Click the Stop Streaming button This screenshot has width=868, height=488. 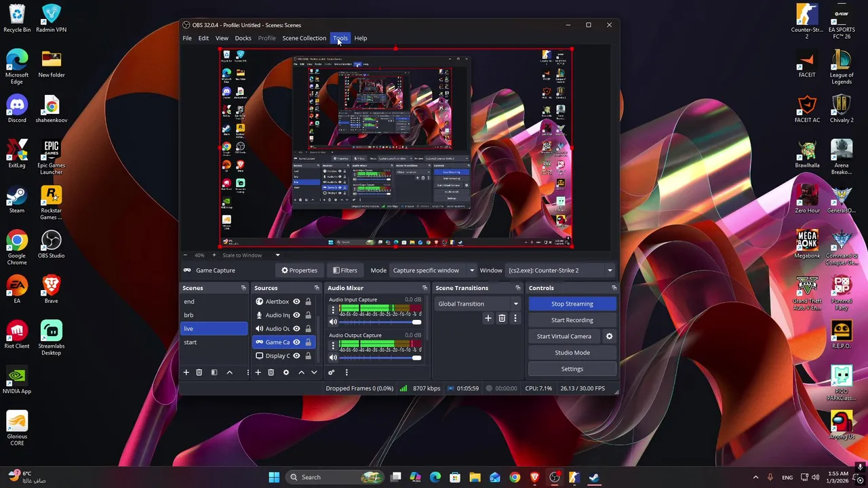(572, 304)
